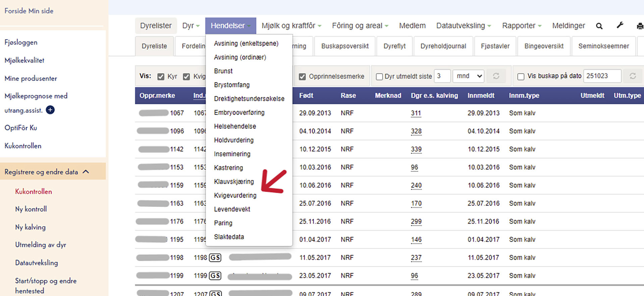This screenshot has width=644, height=296.
Task: Toggle the Kyr checkbox
Action: click(x=161, y=77)
